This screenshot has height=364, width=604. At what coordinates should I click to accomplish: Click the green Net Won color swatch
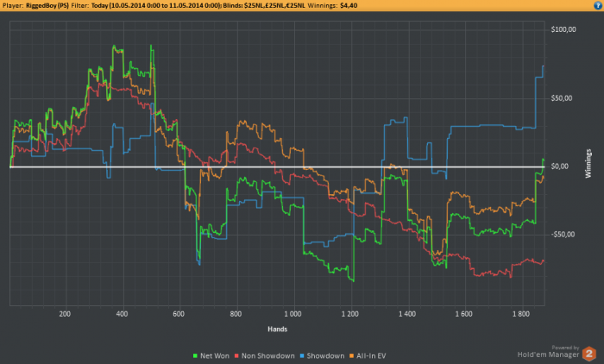coord(195,356)
